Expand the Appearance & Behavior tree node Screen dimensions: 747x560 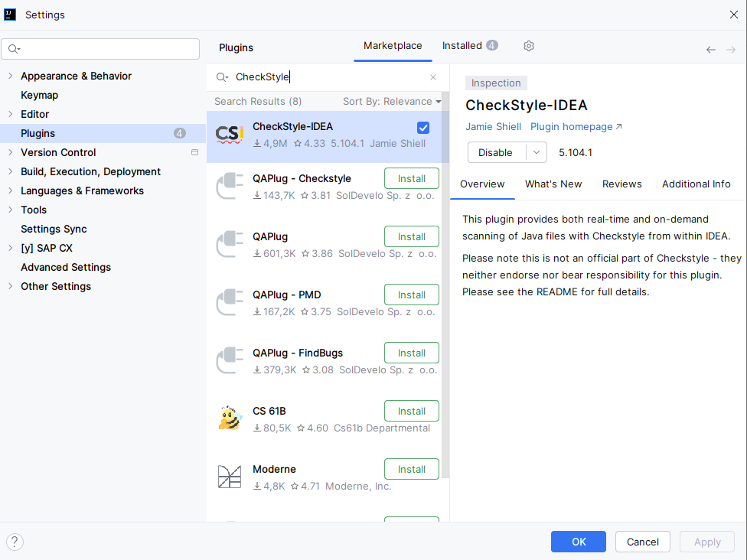pyautogui.click(x=9, y=76)
